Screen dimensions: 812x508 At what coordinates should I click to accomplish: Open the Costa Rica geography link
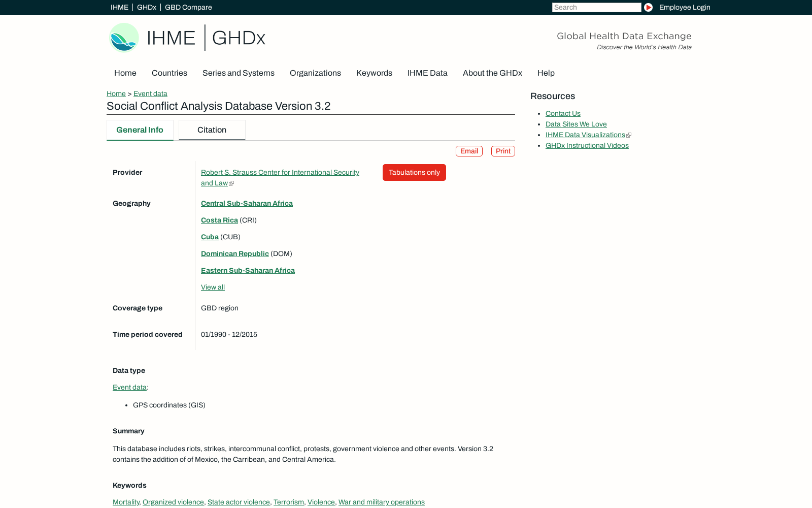(x=219, y=220)
